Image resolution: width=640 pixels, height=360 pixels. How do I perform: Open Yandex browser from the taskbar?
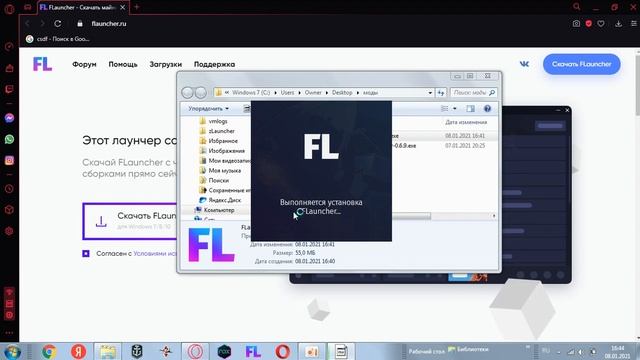[x=78, y=351]
